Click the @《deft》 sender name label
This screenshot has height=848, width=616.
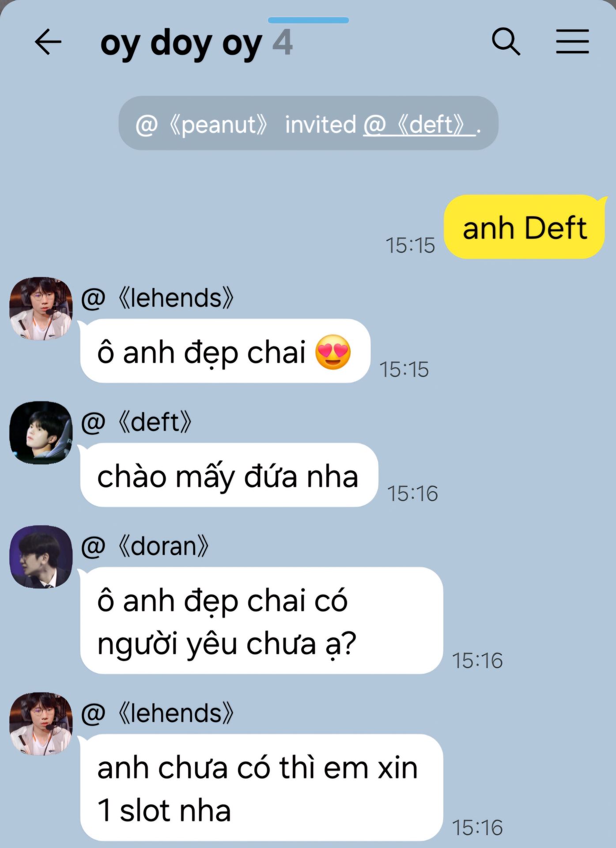[x=136, y=422]
